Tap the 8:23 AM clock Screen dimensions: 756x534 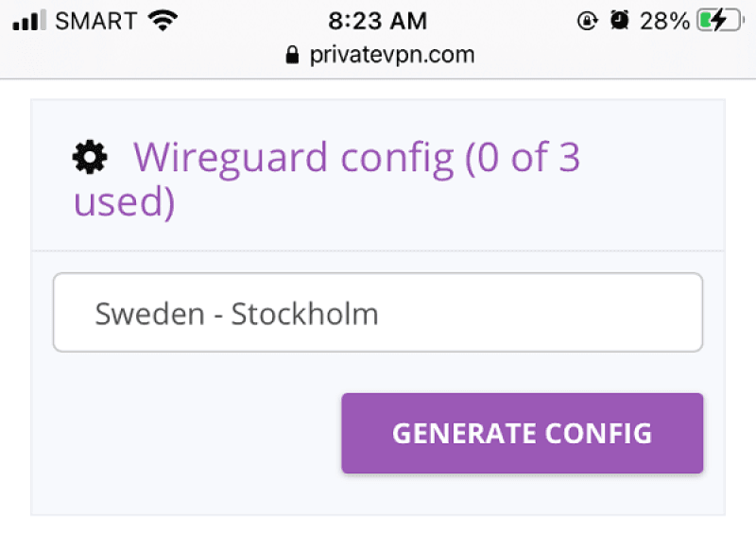click(x=377, y=21)
